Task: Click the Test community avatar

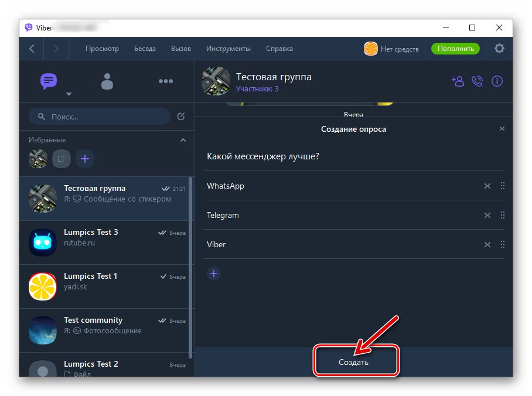Action: [43, 330]
